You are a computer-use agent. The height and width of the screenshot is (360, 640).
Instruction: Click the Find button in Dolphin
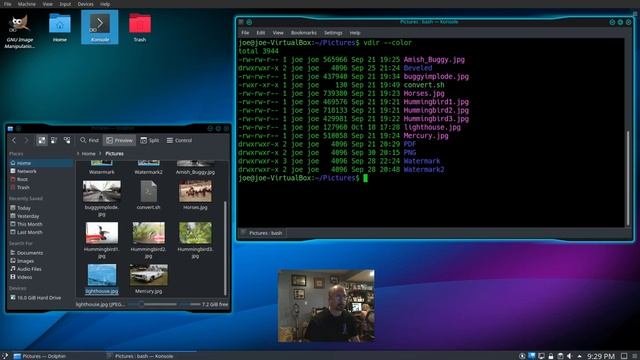coord(89,140)
